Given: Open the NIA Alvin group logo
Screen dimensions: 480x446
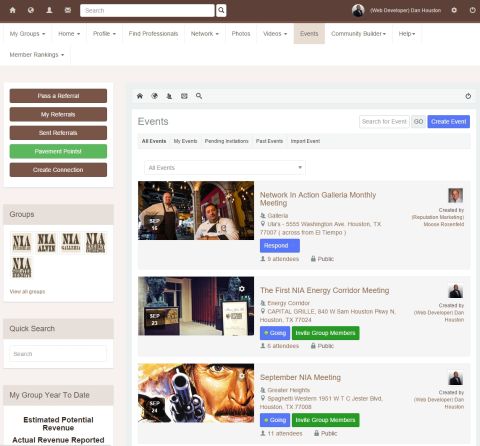Looking at the screenshot, I should (46, 242).
